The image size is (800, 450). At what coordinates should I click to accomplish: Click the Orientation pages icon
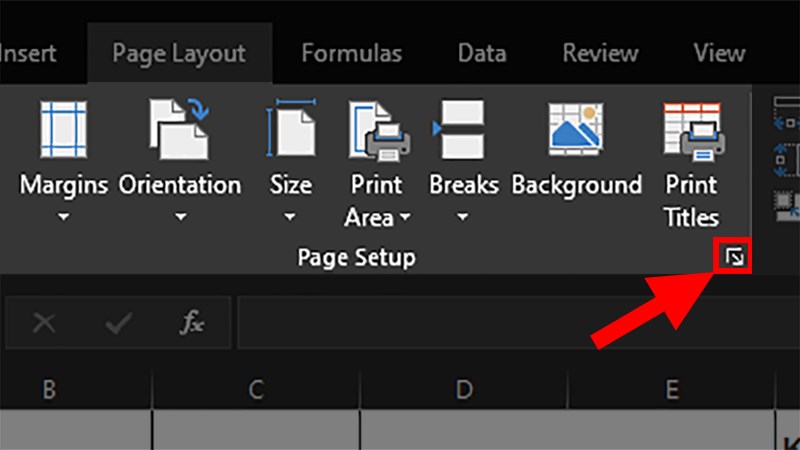coord(179,130)
